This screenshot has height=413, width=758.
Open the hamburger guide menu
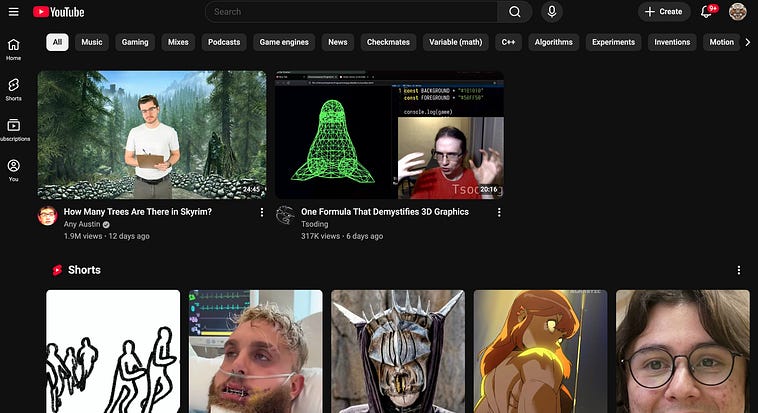coord(14,12)
